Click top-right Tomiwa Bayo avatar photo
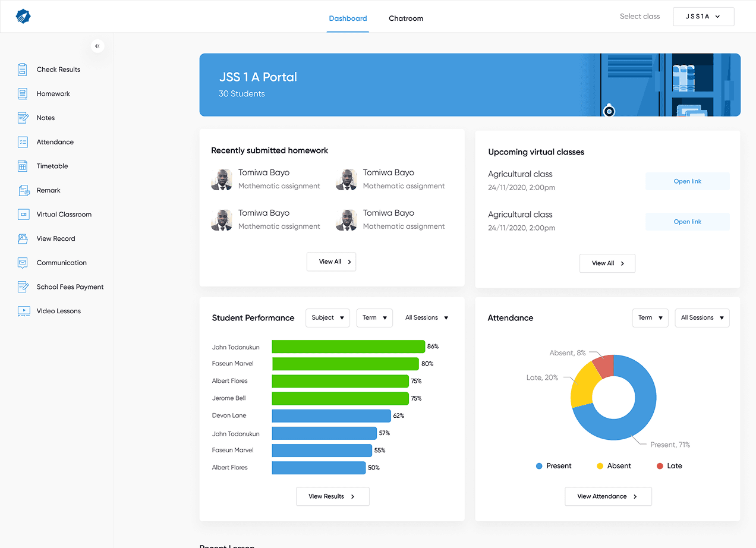Screen dimensions: 756x548 click(346, 179)
